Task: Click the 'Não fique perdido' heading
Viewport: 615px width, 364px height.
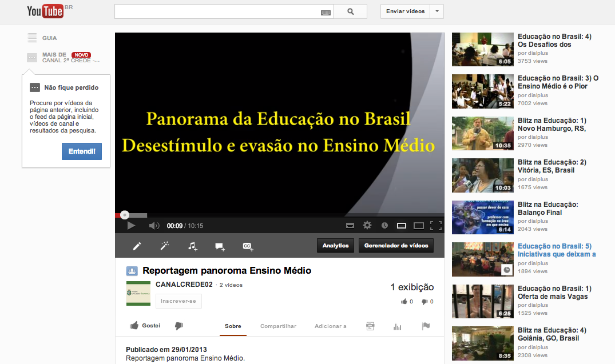Action: (72, 87)
